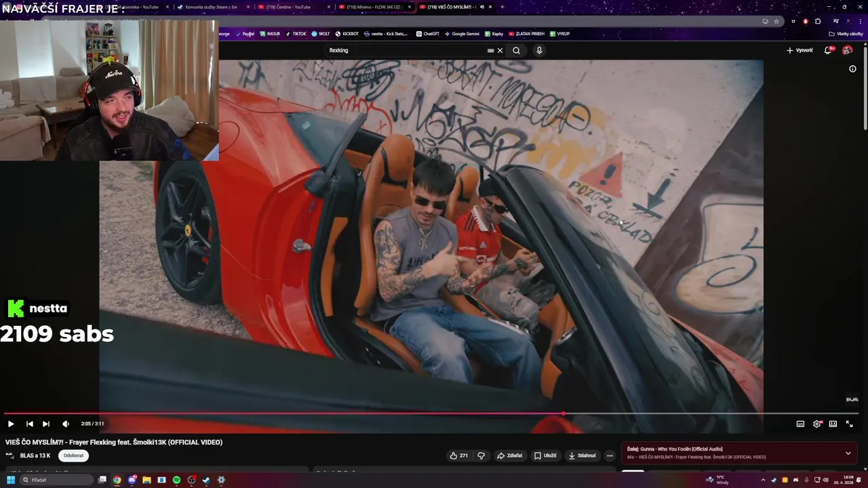Toggle subtitles captions button in player

point(800,424)
